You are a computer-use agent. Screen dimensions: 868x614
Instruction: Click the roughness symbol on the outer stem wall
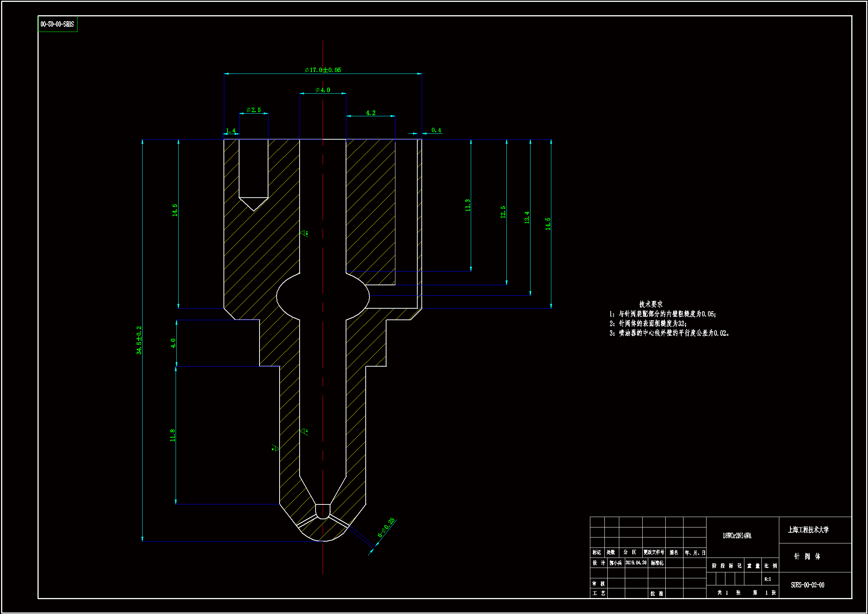coord(275,448)
